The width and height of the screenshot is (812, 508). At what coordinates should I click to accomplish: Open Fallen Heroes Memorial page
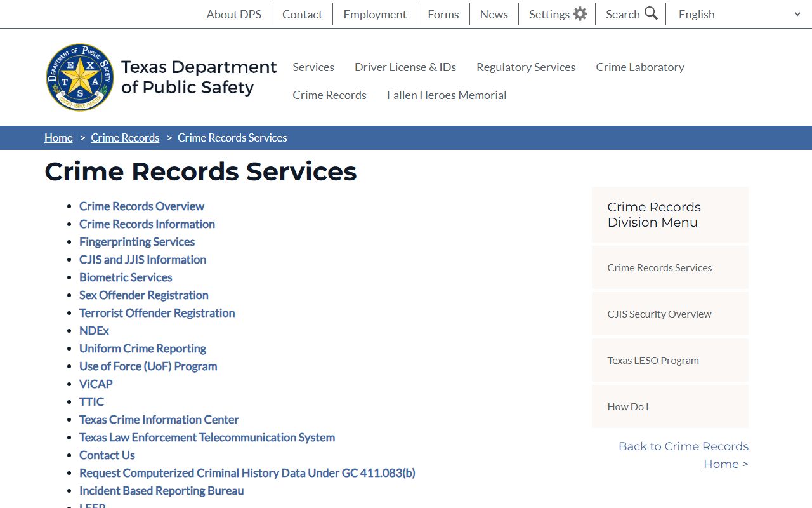click(447, 95)
